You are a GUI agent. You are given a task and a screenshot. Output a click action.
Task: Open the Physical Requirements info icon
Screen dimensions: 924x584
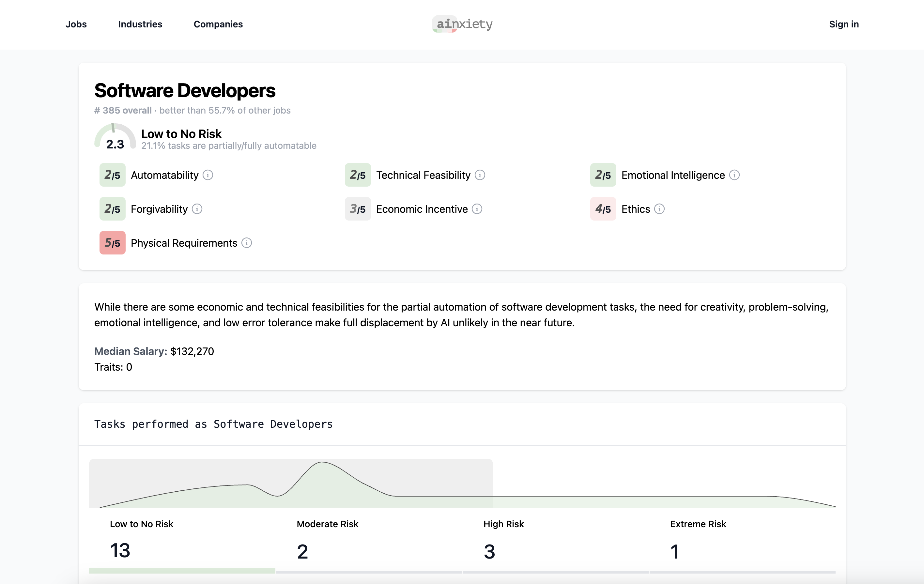[247, 243]
